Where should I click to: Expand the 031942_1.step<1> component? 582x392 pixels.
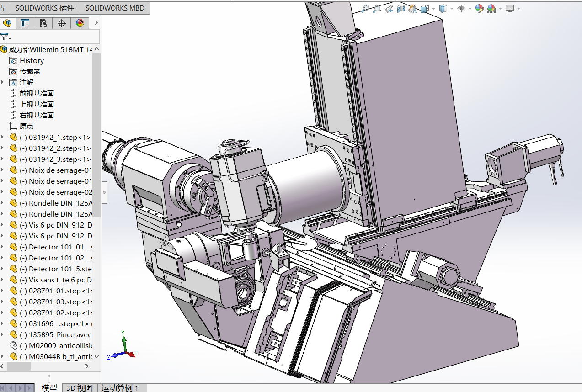tap(3, 137)
